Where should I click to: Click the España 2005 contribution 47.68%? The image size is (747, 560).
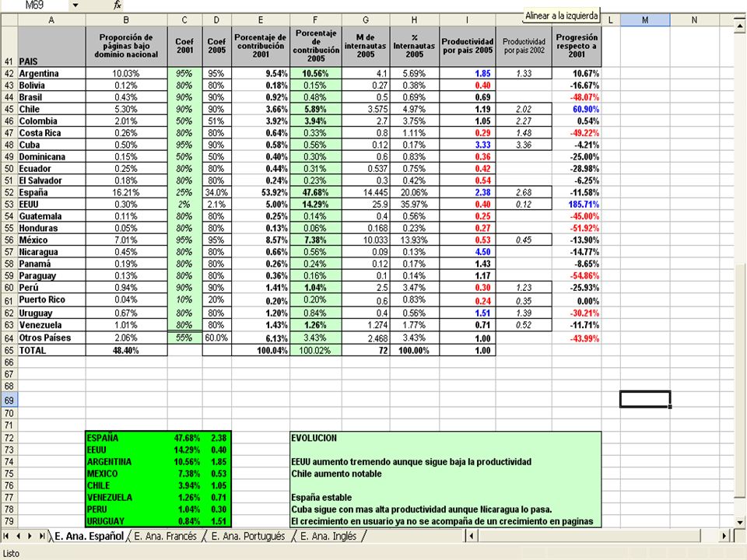click(x=316, y=192)
